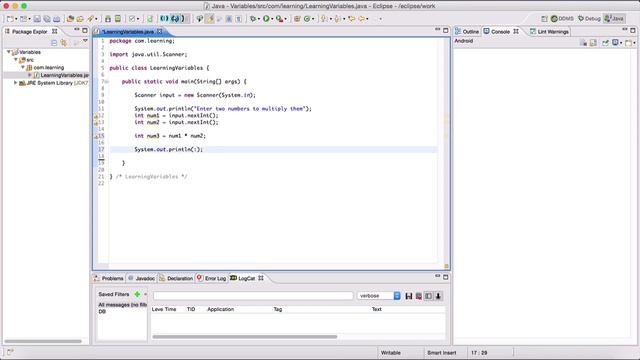This screenshot has width=640, height=360.
Task: Switch to the Declaration tab
Action: point(176,278)
